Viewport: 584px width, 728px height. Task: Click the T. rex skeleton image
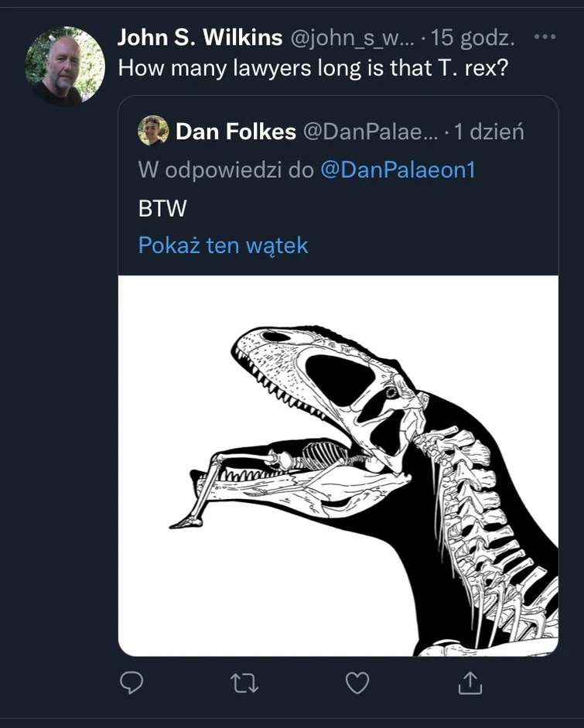pyautogui.click(x=336, y=464)
